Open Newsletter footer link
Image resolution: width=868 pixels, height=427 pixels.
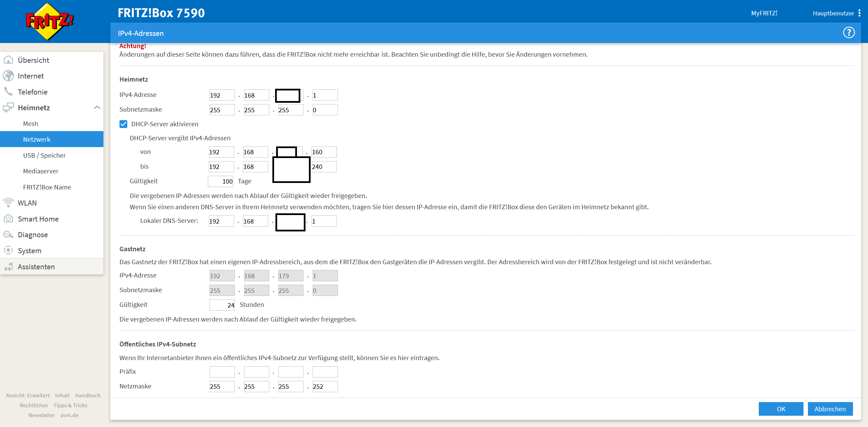tap(42, 415)
